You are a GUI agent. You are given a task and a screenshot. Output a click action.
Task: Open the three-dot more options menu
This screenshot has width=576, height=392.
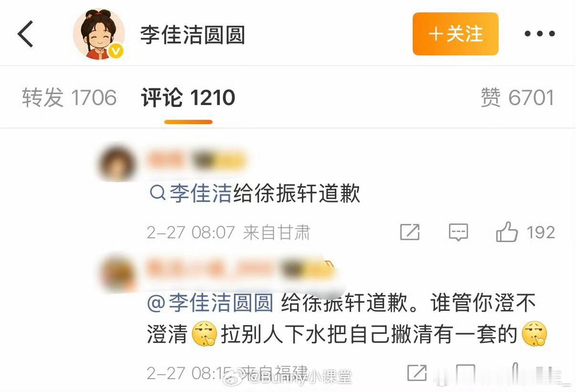540,34
